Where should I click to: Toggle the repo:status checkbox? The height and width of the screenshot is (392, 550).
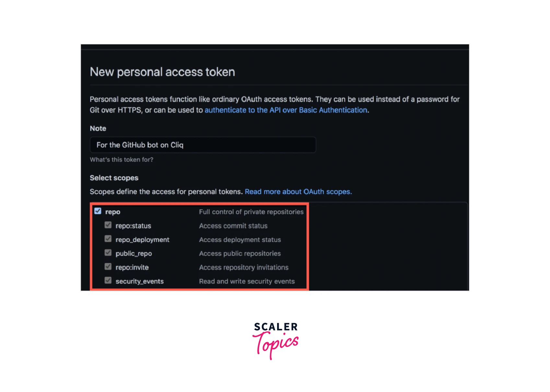pos(108,225)
